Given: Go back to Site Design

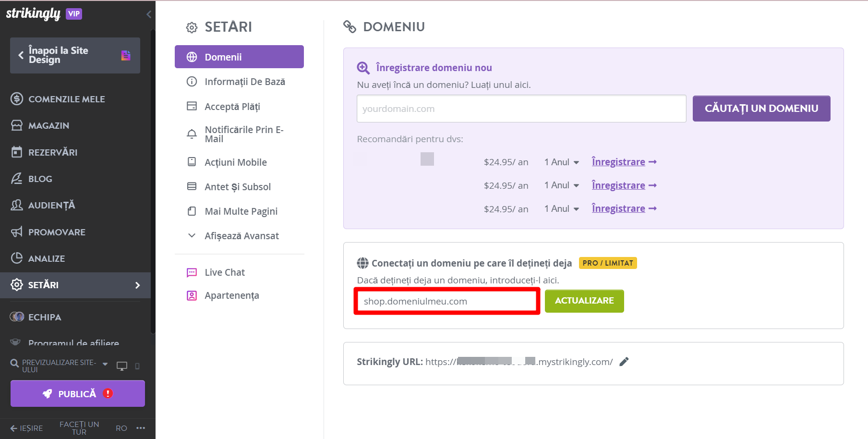Looking at the screenshot, I should 75,55.
